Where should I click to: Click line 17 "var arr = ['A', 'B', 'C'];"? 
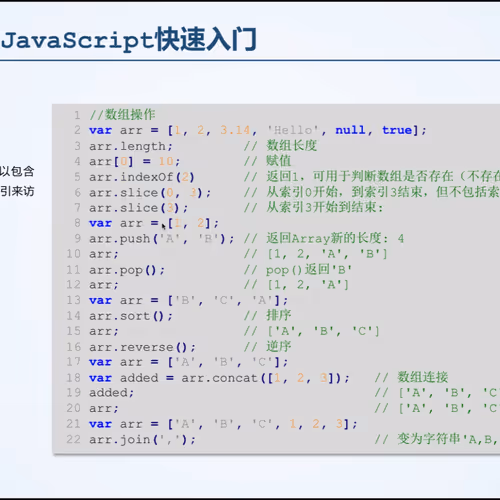188,362
